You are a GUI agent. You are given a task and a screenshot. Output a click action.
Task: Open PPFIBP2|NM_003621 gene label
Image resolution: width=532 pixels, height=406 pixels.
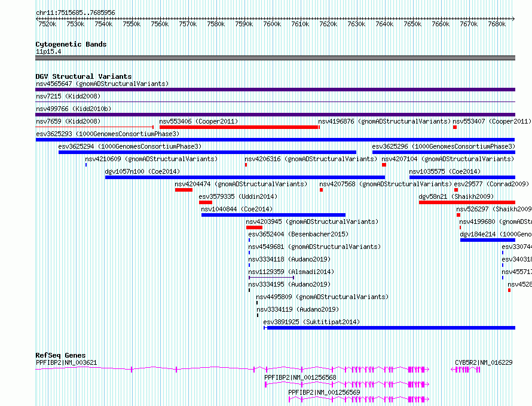click(66, 362)
